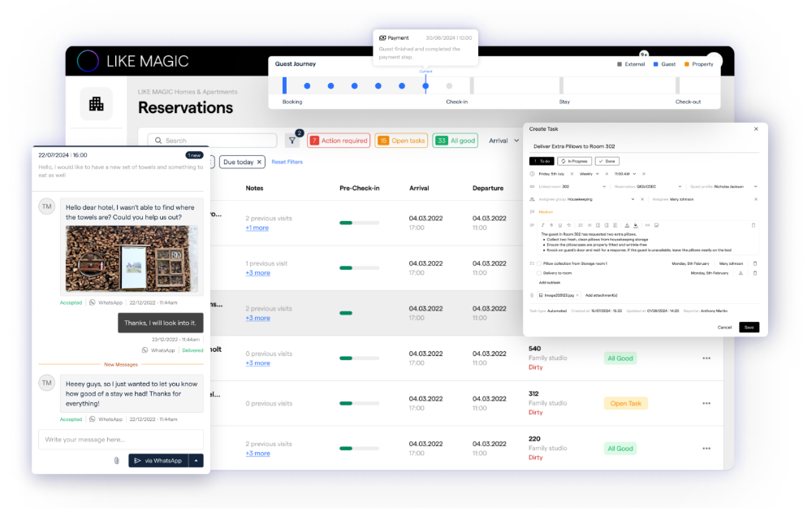812x508 pixels.
Task: Set task status to Done
Action: tap(607, 161)
